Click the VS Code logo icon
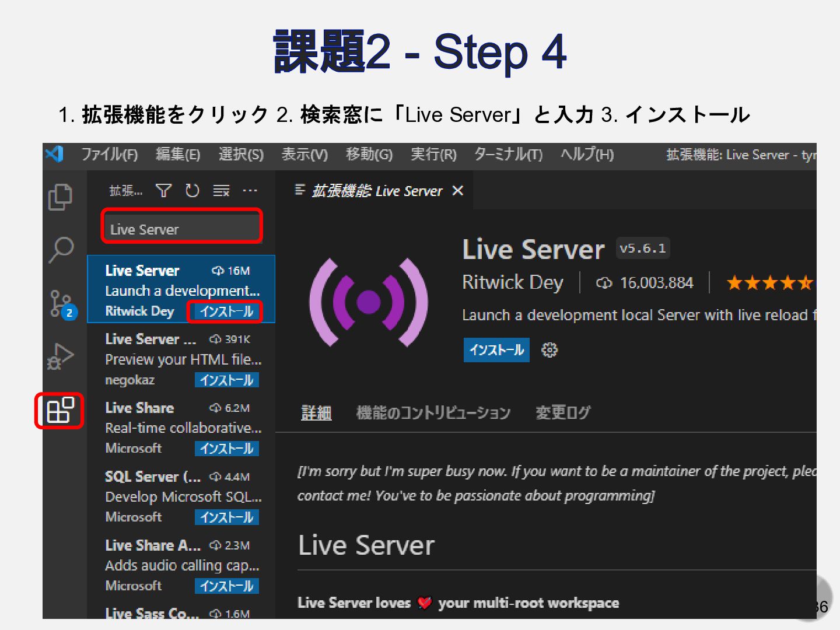 pyautogui.click(x=54, y=154)
